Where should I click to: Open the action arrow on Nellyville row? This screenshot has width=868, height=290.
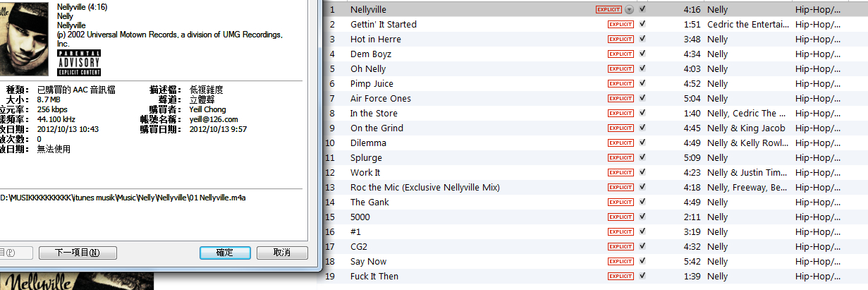[629, 9]
